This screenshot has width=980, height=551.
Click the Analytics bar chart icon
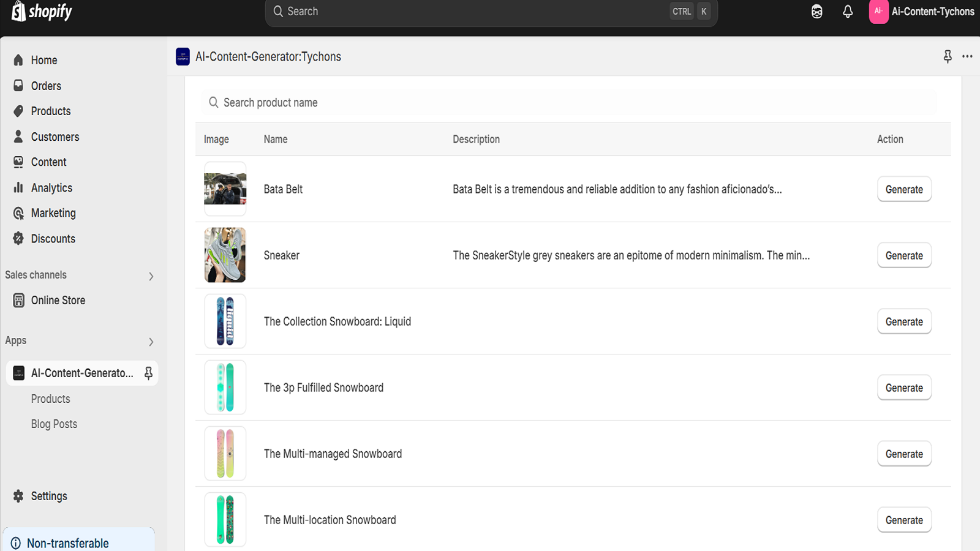pyautogui.click(x=18, y=187)
